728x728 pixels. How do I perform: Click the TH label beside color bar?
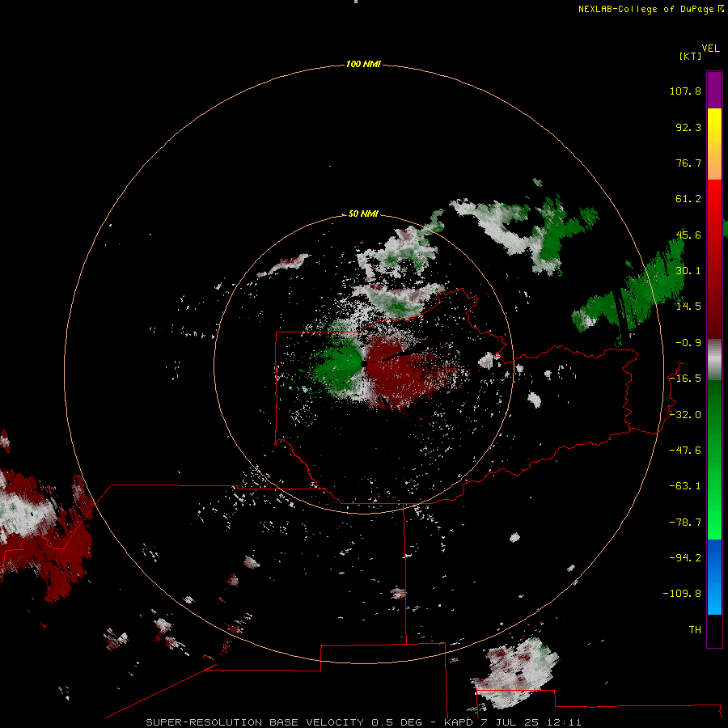[695, 629]
